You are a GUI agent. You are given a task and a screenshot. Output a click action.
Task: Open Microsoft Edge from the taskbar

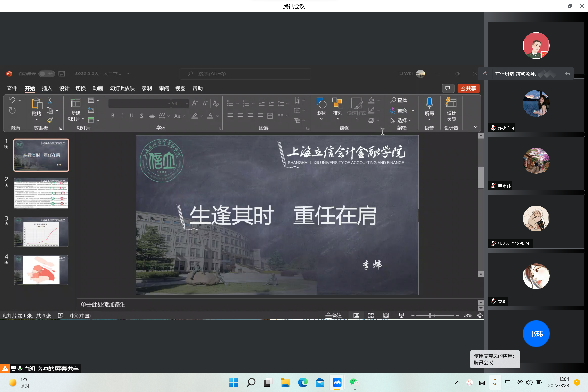[302, 381]
